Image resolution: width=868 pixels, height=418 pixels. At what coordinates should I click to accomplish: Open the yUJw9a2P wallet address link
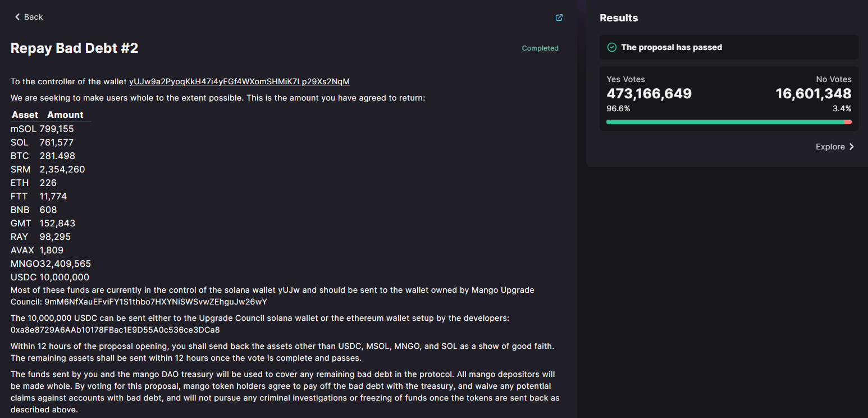pyautogui.click(x=239, y=81)
